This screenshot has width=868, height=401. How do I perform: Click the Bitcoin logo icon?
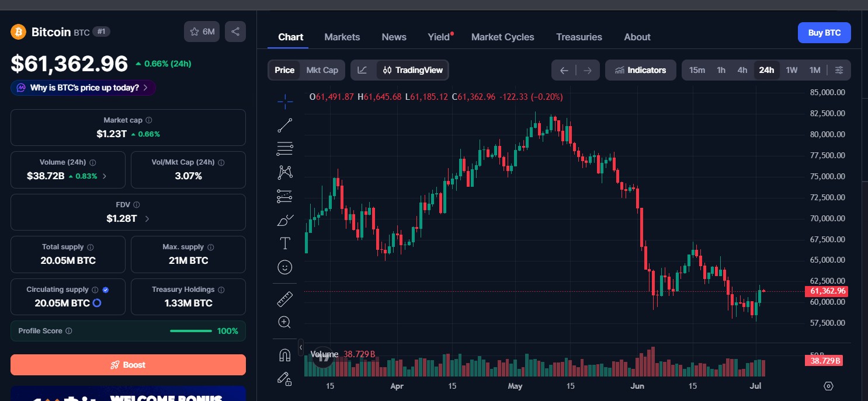pyautogui.click(x=19, y=32)
